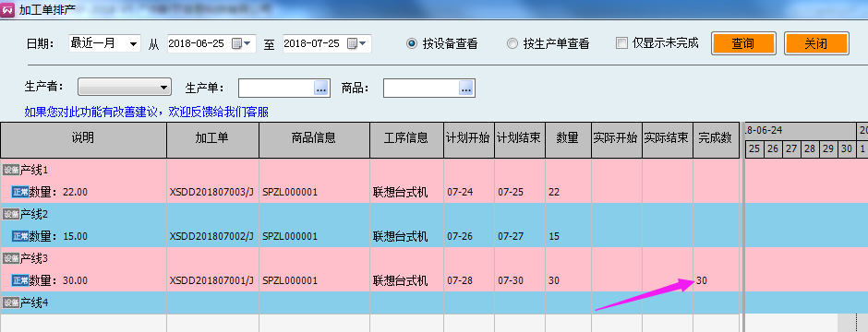Choose the 按设备查看 radio option
This screenshot has height=332, width=868.
point(411,43)
